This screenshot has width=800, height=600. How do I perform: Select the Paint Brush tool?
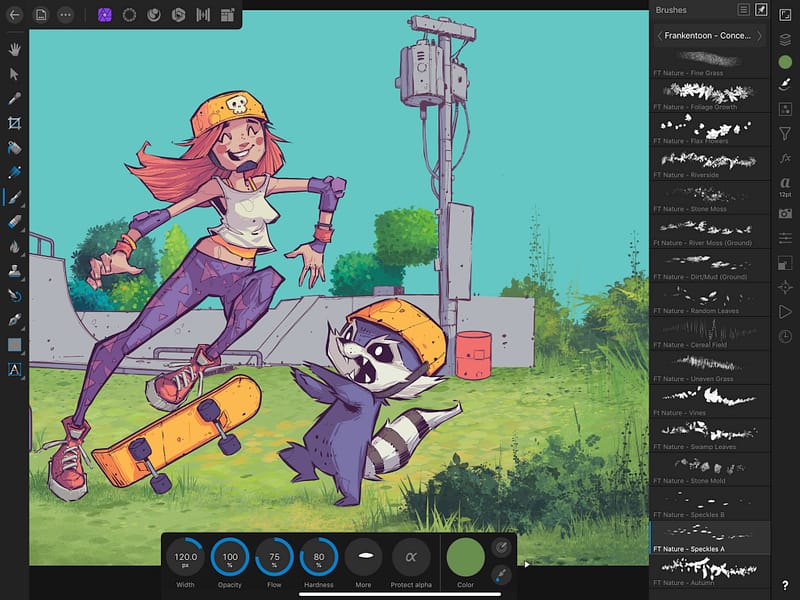14,197
